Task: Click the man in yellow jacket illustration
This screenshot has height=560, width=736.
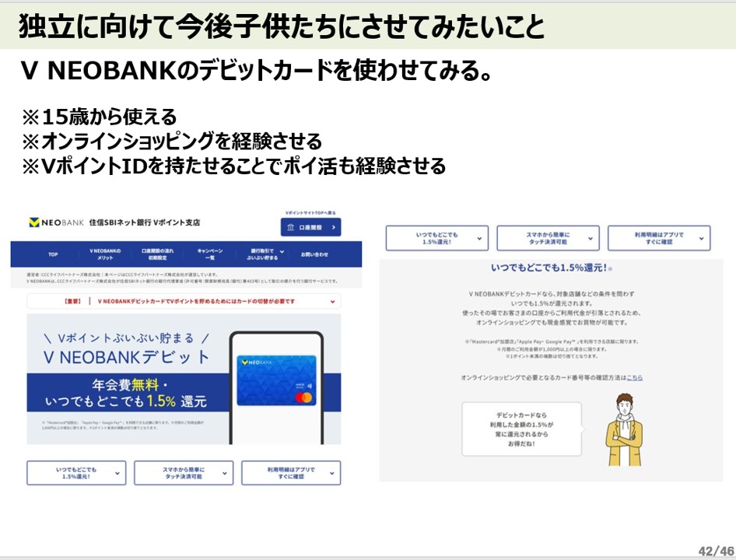Action: tap(624, 430)
